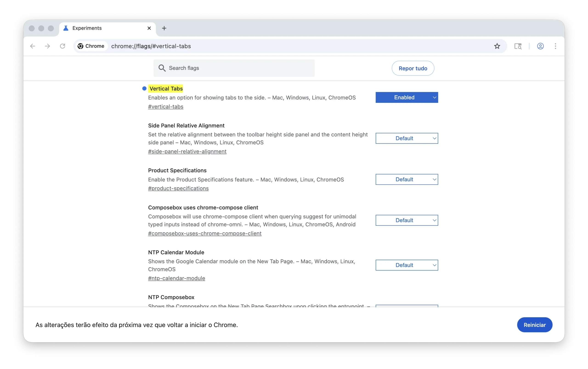Bookmark this page with star icon
Viewport: 588px width, 369px height.
497,46
